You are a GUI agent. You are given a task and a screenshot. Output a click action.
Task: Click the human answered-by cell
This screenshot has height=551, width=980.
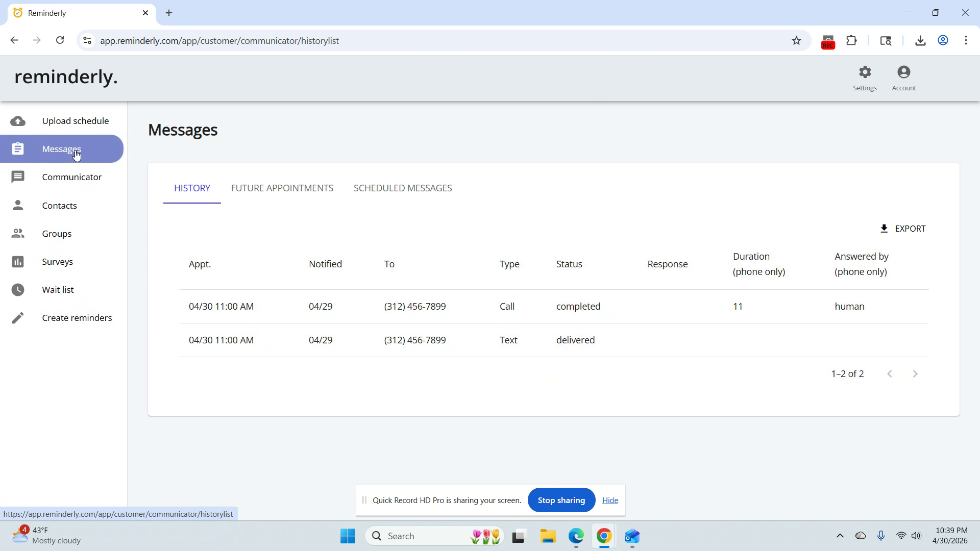(x=849, y=307)
